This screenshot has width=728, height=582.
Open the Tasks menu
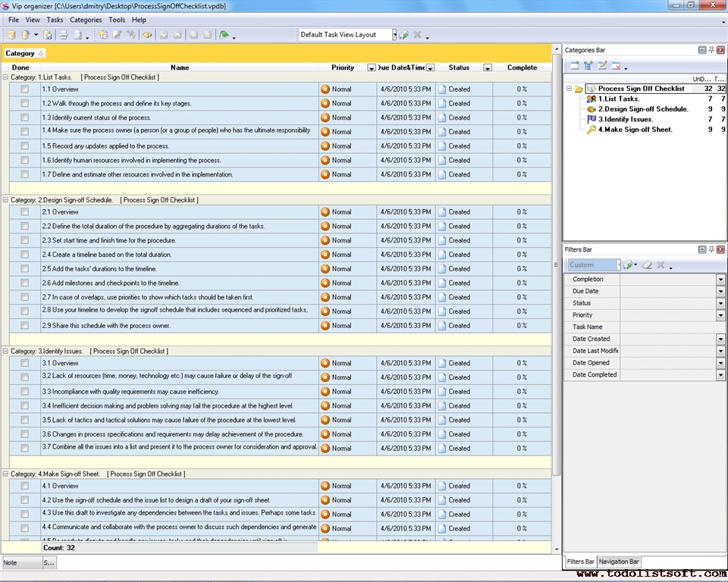(x=55, y=20)
